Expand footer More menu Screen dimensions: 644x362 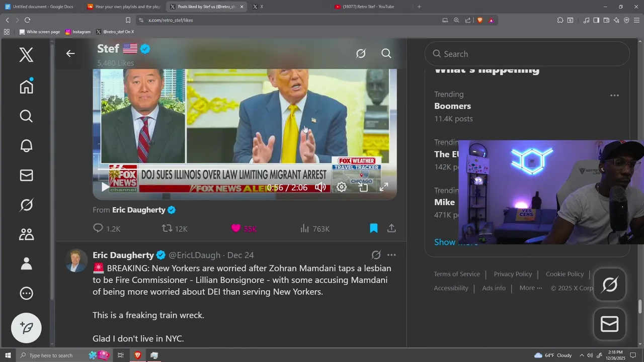click(x=531, y=288)
